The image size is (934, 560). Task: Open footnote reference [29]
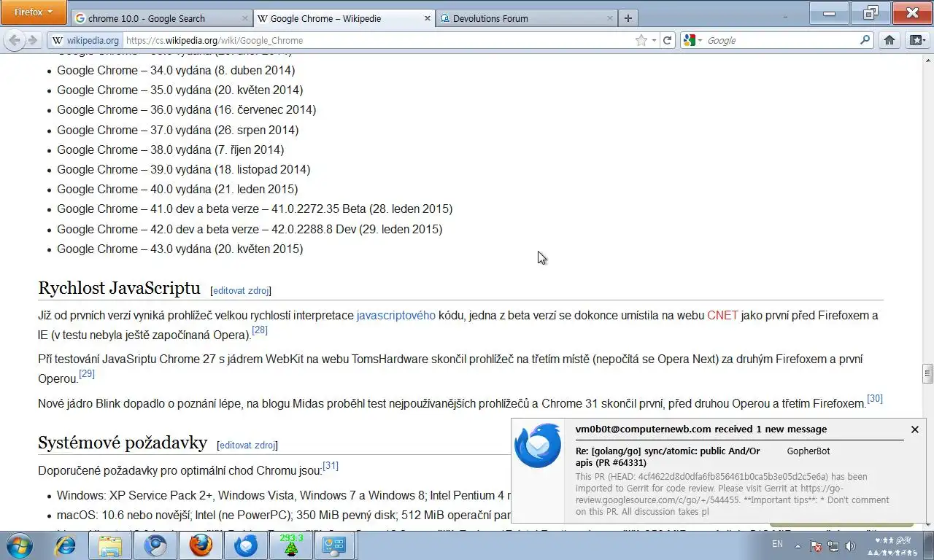[x=87, y=374]
